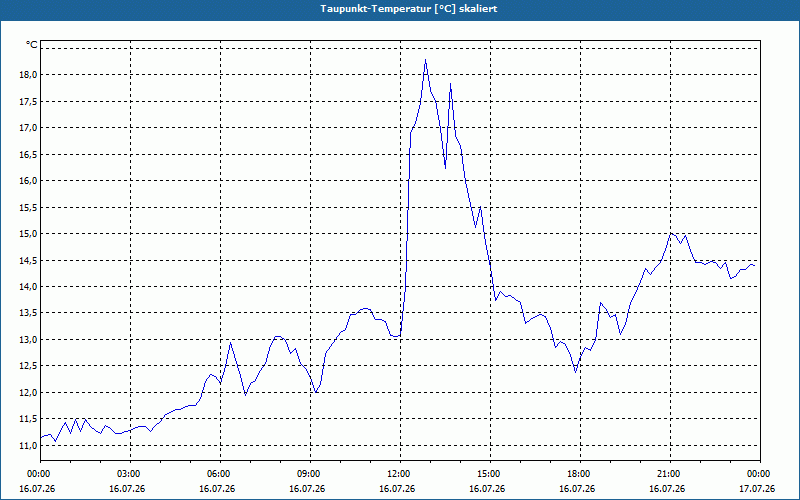800x500 pixels.
Task: Click the 21:00 time label
Action: click(x=670, y=474)
